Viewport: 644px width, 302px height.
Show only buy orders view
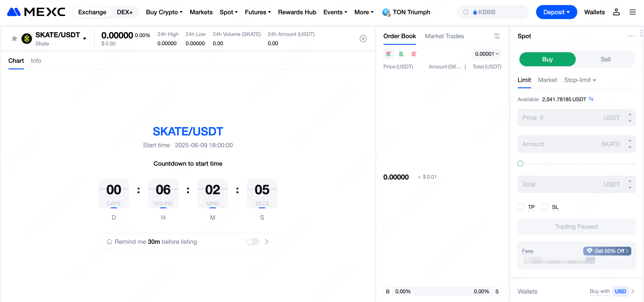tap(401, 54)
